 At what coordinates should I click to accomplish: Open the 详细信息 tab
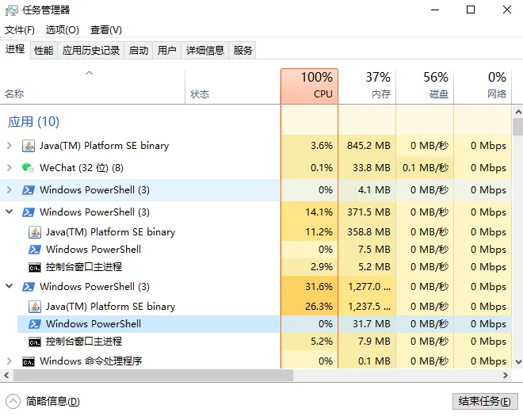204,50
